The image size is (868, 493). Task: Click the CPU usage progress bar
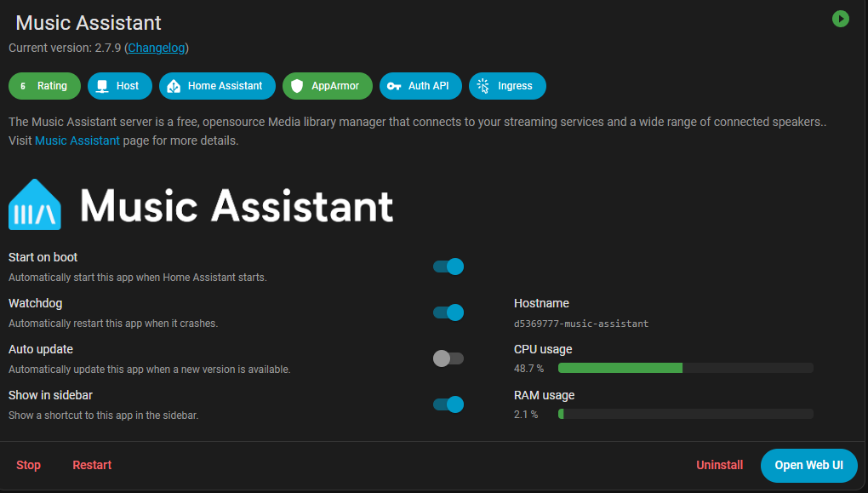(x=685, y=368)
